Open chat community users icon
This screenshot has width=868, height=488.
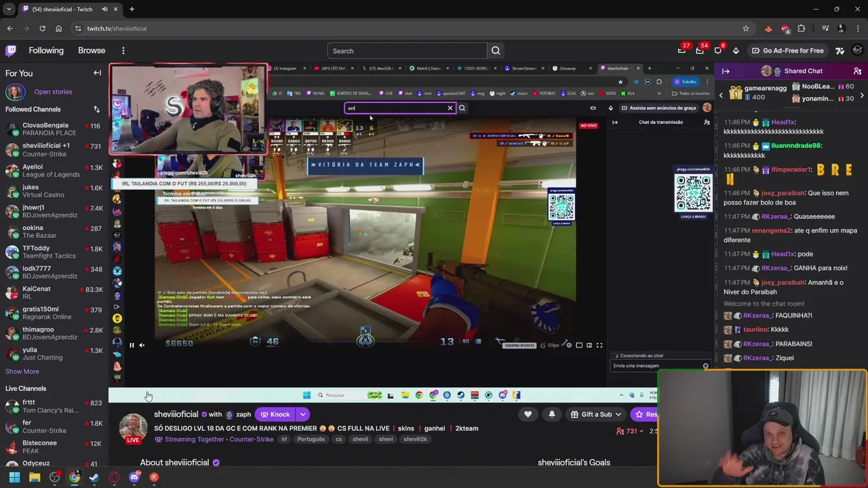click(x=857, y=71)
